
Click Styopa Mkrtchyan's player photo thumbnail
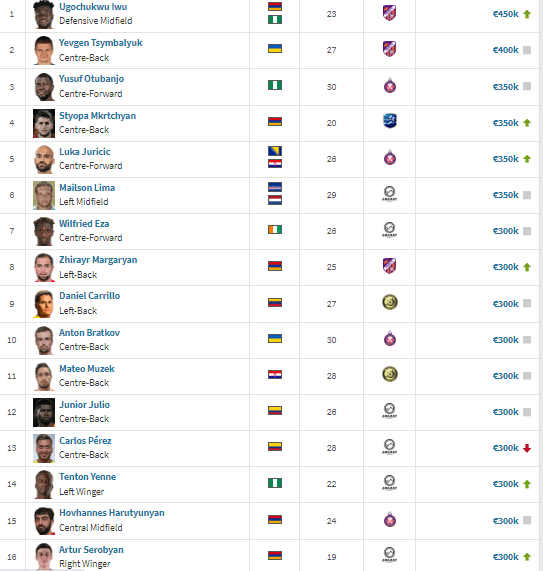[44, 123]
